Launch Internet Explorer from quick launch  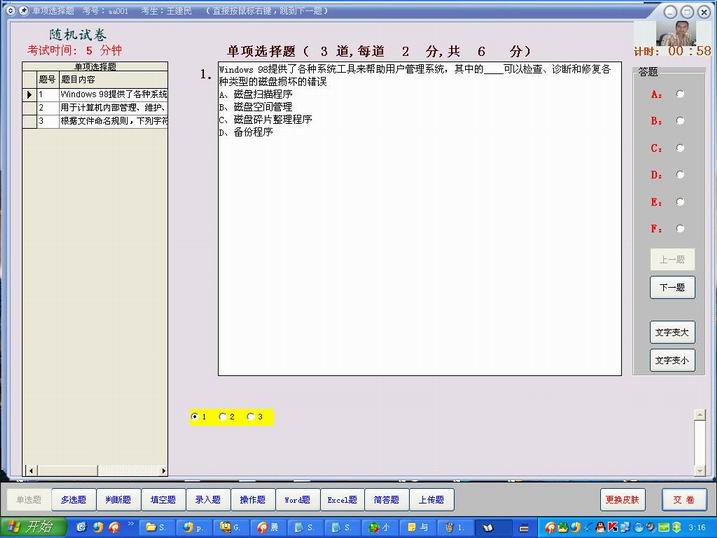click(81, 527)
